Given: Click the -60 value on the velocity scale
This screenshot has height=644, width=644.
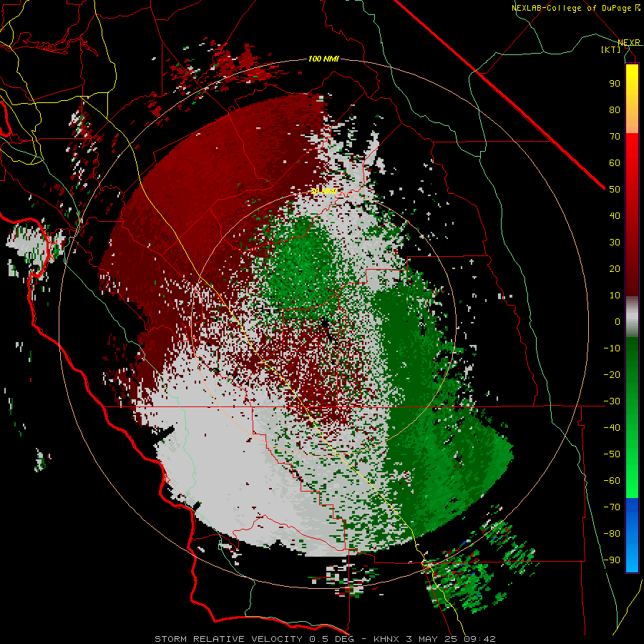Looking at the screenshot, I should tap(612, 481).
